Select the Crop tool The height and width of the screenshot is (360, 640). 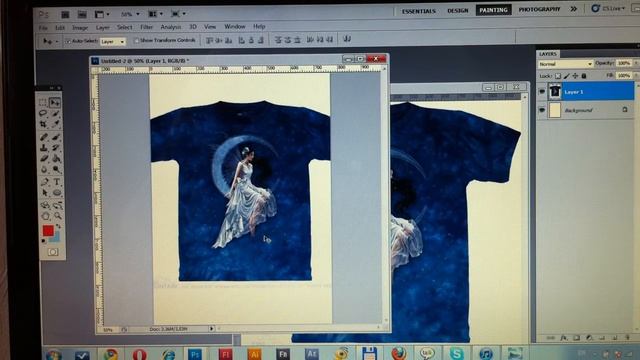coord(43,124)
